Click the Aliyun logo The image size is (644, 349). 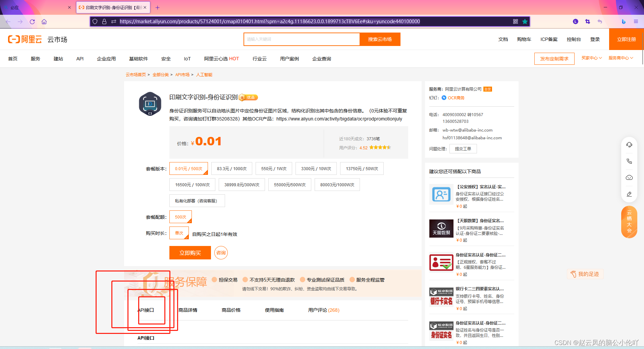25,39
